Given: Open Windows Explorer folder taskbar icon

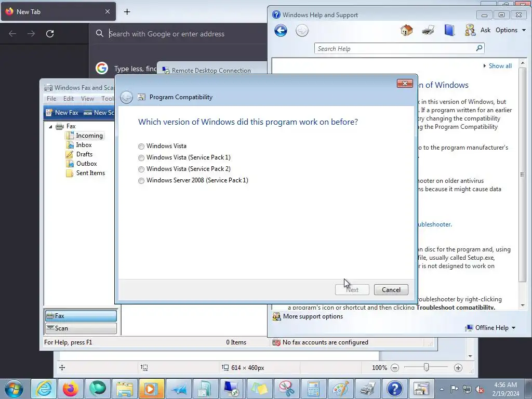Looking at the screenshot, I should pos(125,389).
